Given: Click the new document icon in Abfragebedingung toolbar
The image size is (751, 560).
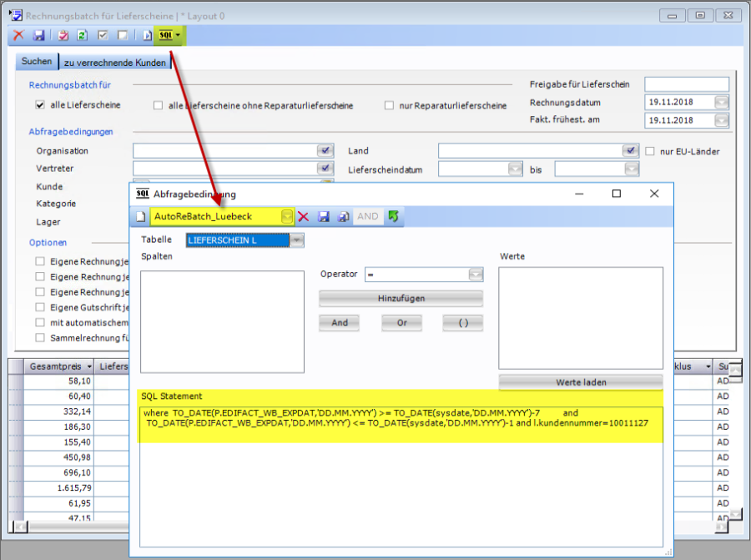Looking at the screenshot, I should click(x=142, y=216).
